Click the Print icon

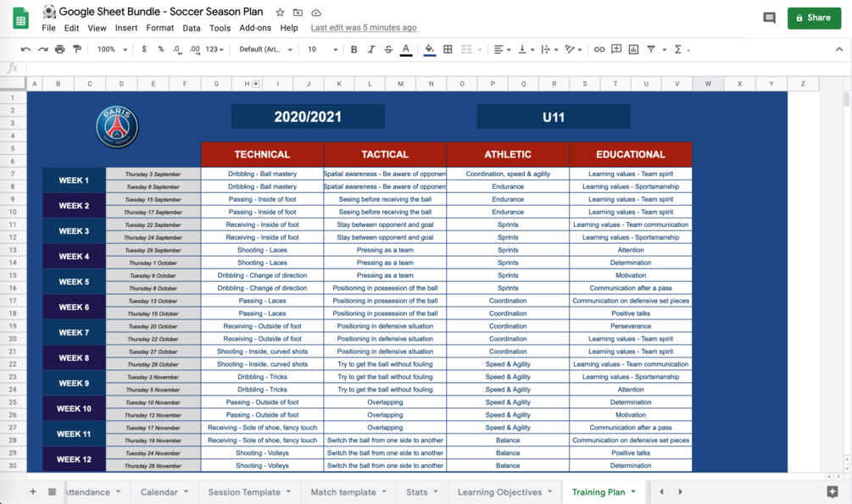pyautogui.click(x=60, y=49)
